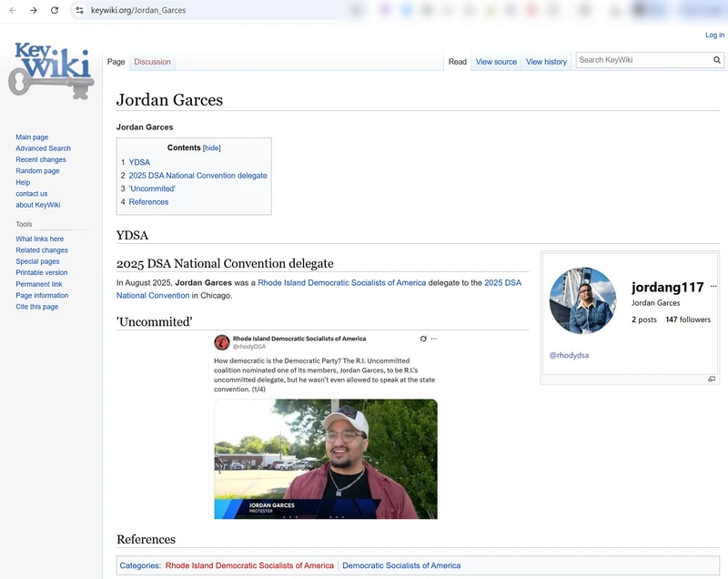Click the jordang117 profile options ellipsis

coord(713,286)
